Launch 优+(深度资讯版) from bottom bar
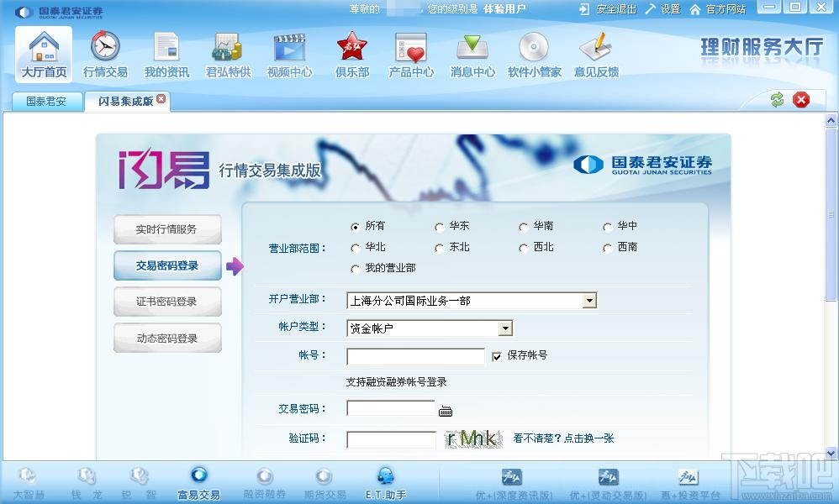 [x=513, y=484]
